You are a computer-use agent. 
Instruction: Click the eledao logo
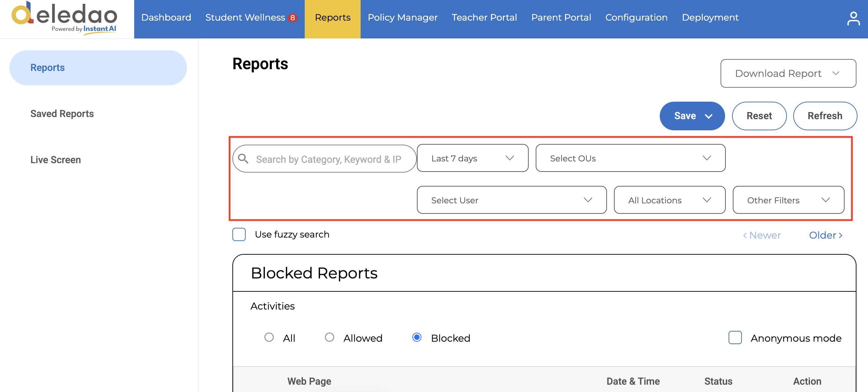pyautogui.click(x=65, y=18)
